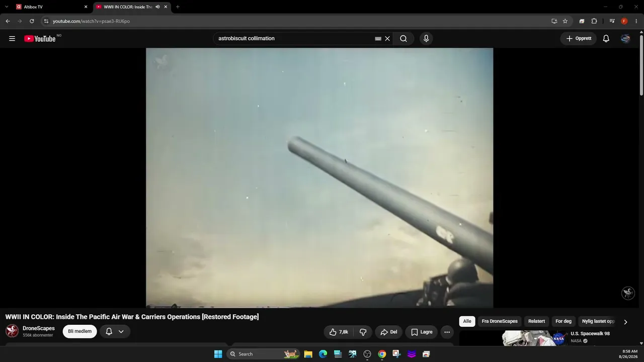
Task: Open the pinned extension beside the bookmark star
Action: click(x=582, y=21)
